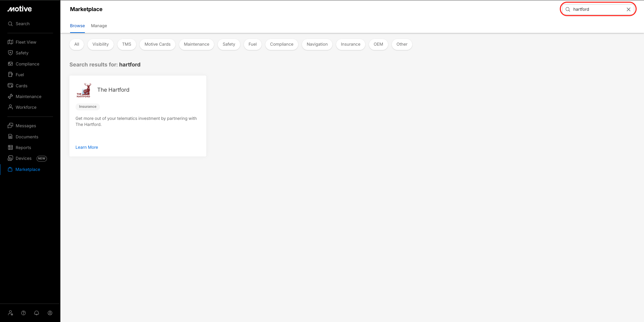
Task: Select the All category filter
Action: point(77,44)
